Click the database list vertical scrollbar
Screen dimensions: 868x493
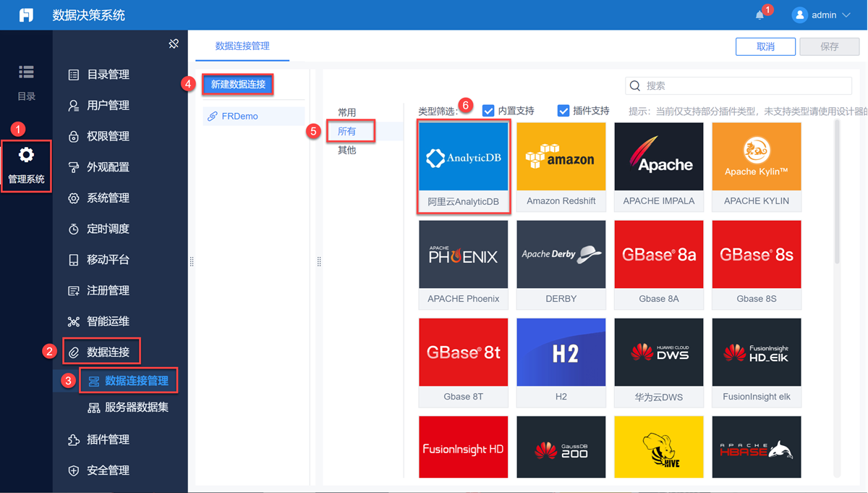(838, 192)
